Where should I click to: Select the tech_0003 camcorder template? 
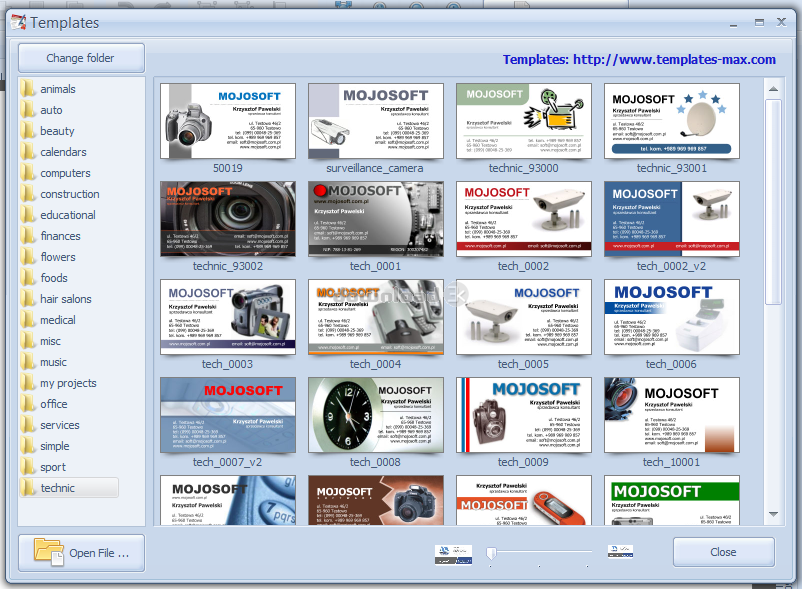(x=228, y=317)
